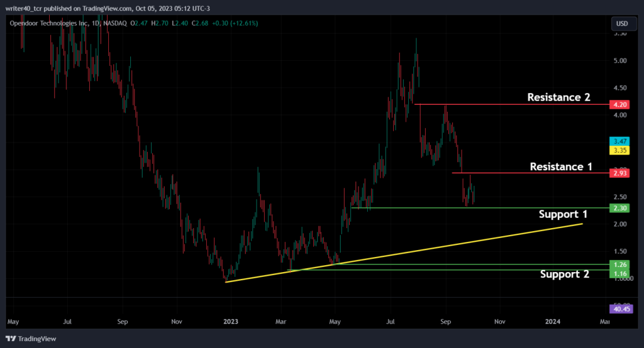
Task: Click the 2.00 price axis label
Action: (x=620, y=224)
